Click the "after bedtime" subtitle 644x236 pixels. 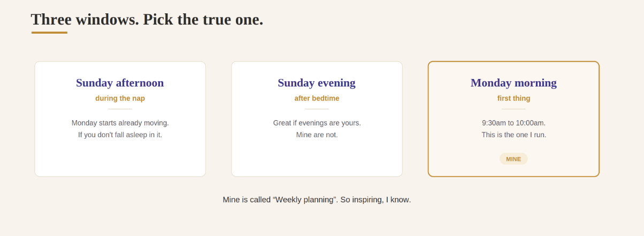coord(317,98)
